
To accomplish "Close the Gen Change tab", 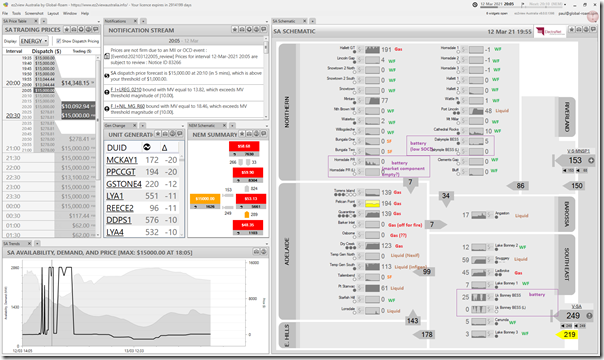I will click(134, 126).
